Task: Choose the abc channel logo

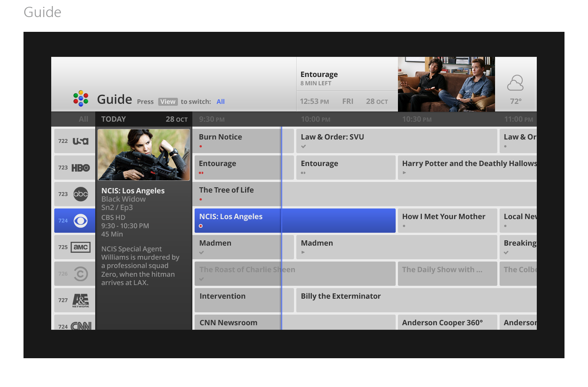Action: (x=80, y=194)
